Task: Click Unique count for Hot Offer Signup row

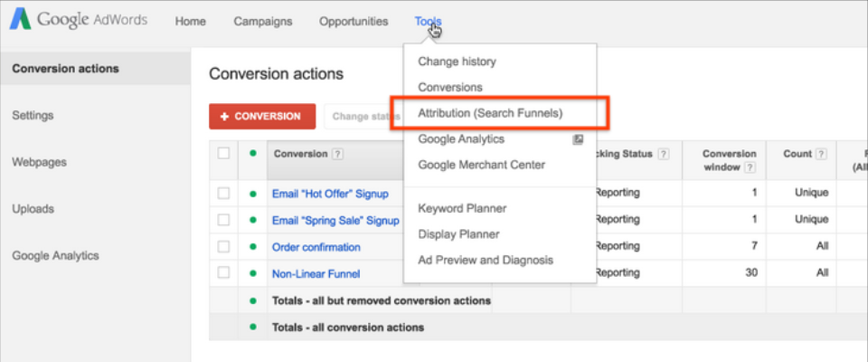Action: pos(812,194)
